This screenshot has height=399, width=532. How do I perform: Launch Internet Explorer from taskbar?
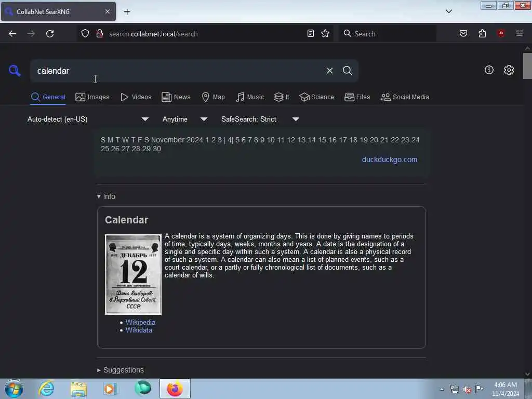[x=46, y=389]
